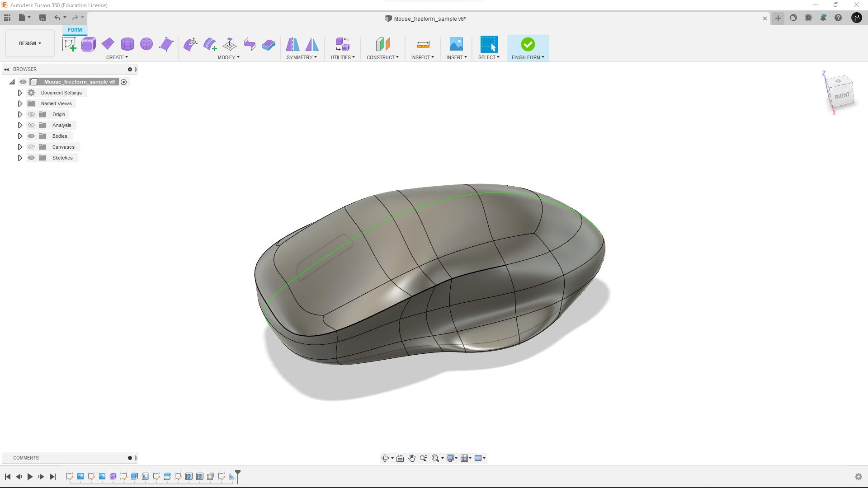This screenshot has width=868, height=488.
Task: Click the Insert image icon
Action: (456, 44)
